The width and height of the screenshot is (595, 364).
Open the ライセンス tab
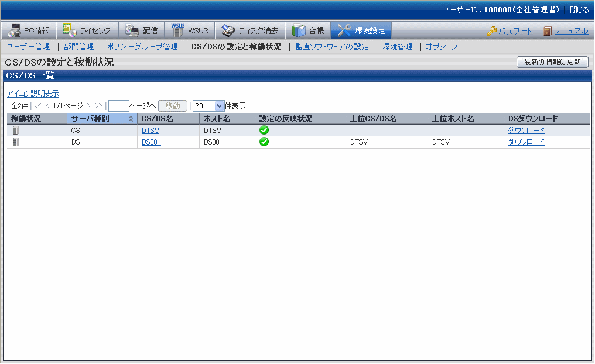[88, 30]
